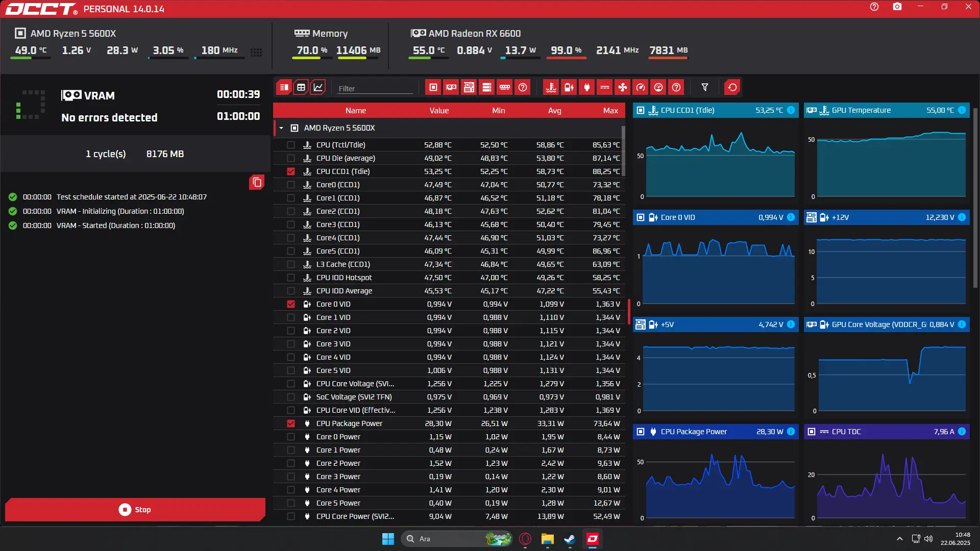
Task: Sort the table by Max column
Action: coord(610,111)
